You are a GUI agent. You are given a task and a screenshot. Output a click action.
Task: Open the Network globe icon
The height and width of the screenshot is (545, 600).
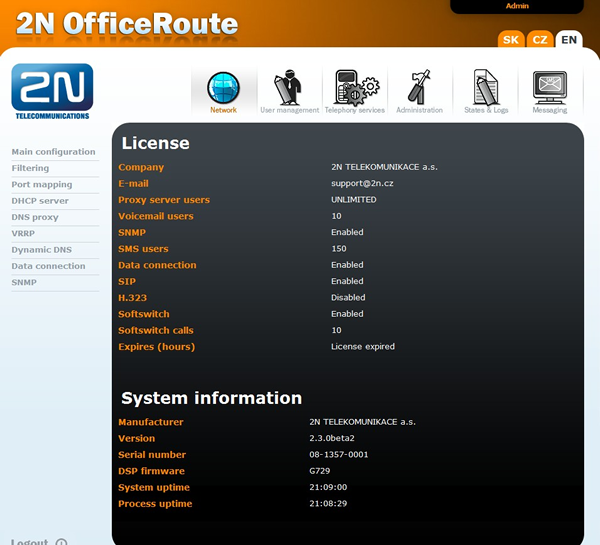(224, 88)
